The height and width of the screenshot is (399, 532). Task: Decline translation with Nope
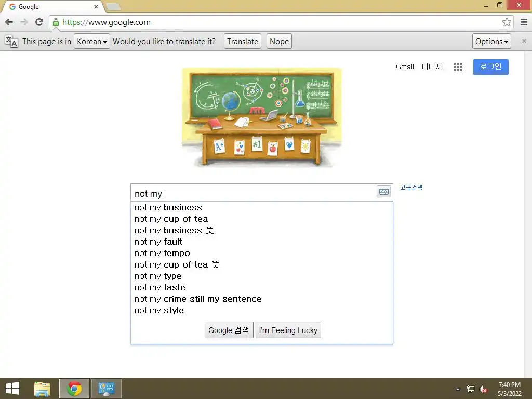coord(279,42)
